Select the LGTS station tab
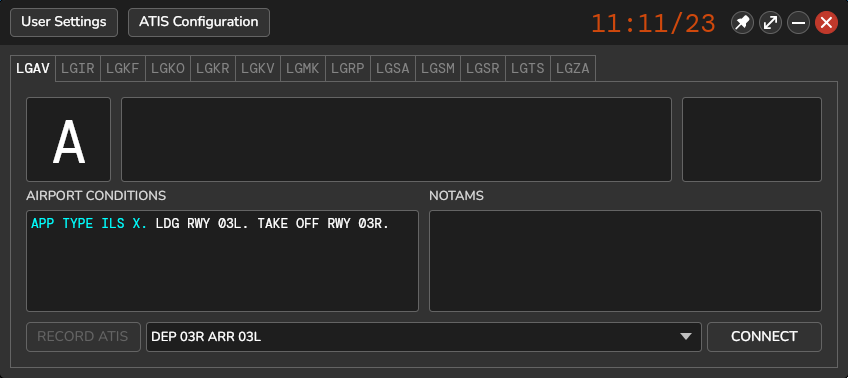The height and width of the screenshot is (378, 848). click(x=528, y=69)
